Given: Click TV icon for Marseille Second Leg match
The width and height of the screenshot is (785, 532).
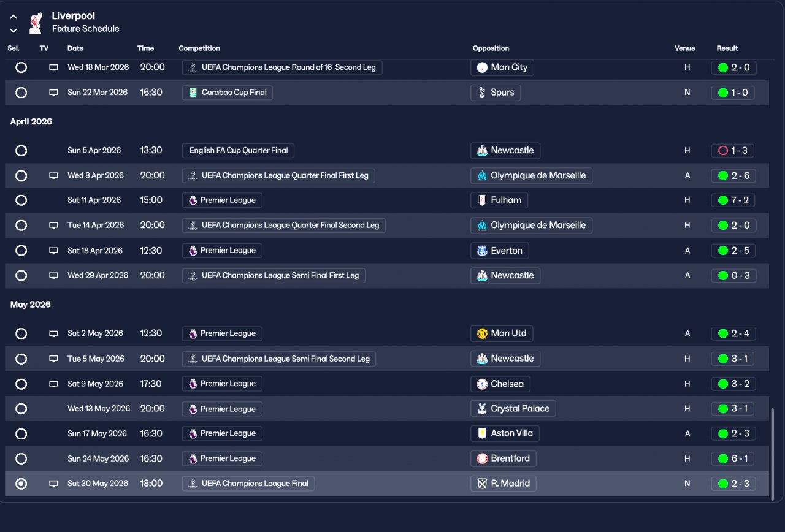Looking at the screenshot, I should coord(54,226).
